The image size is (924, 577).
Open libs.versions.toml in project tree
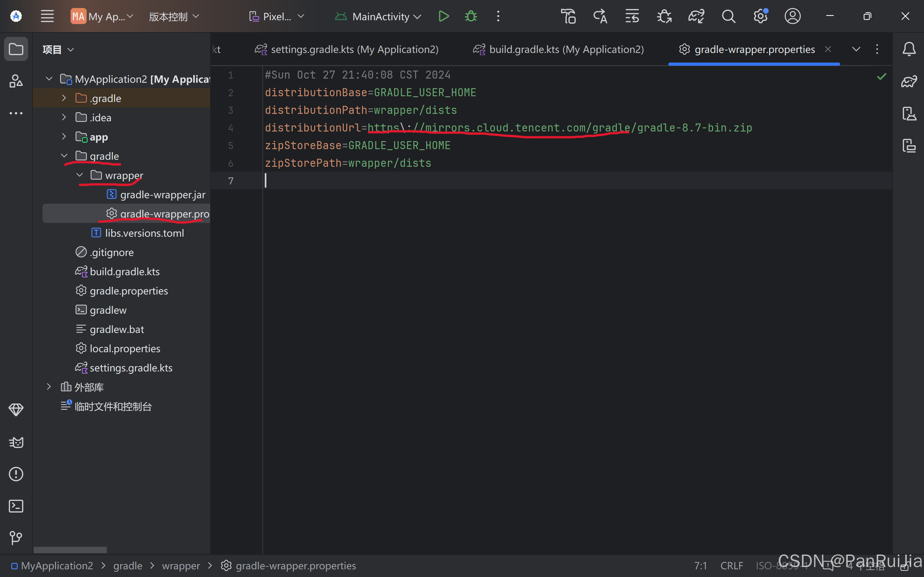pyautogui.click(x=144, y=233)
